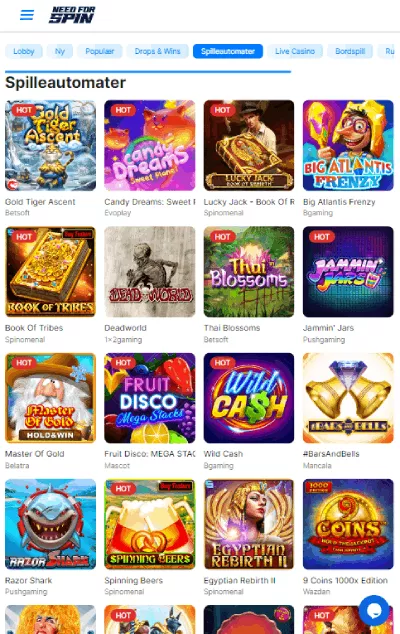Screen dimensions: 400x634
Task: Launch the Gold Tiger Ascent game thumbnail
Action: [x=51, y=146]
